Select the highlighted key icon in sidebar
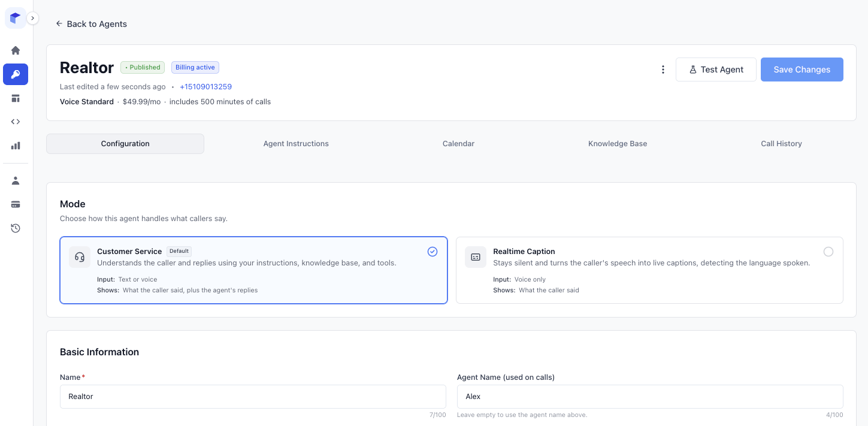The height and width of the screenshot is (426, 868). (x=16, y=74)
